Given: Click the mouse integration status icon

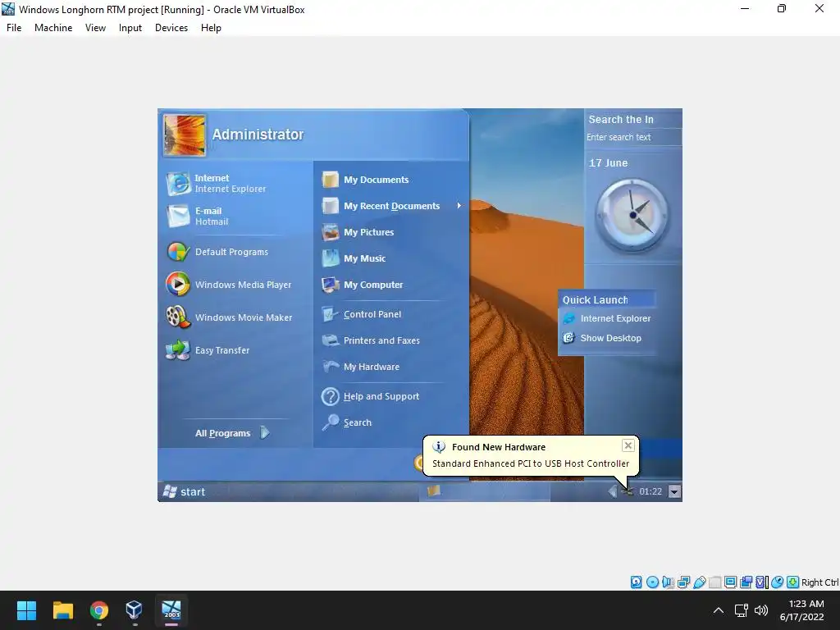Looking at the screenshot, I should 778,582.
